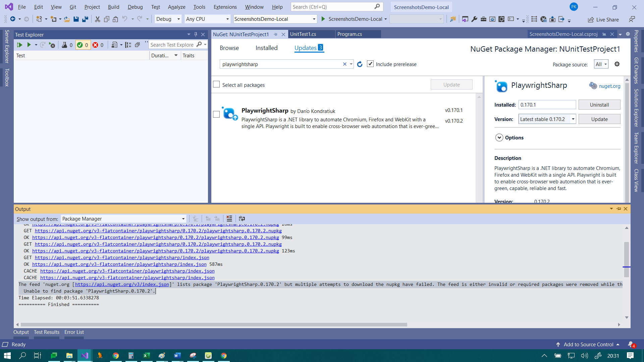Clear All output in the Output window
Viewport: 644px width, 362px height.
click(229, 219)
